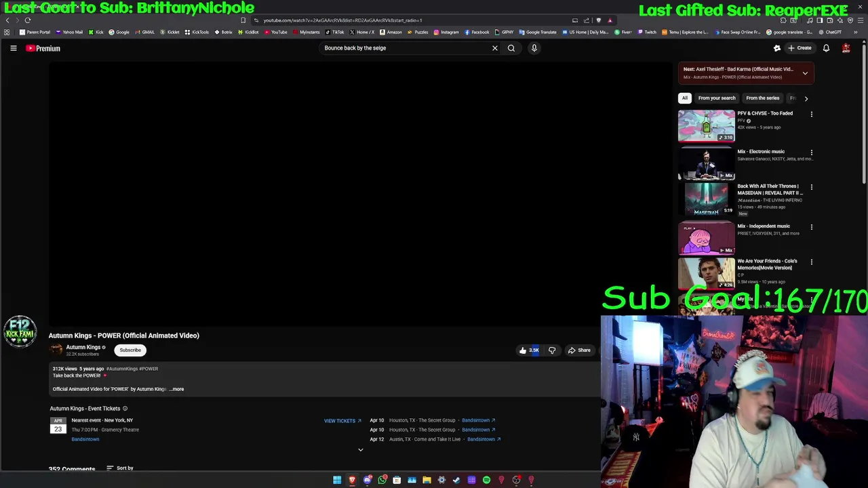Screen dimensions: 868x488
Task: Clear the search box with the X
Action: (x=495, y=48)
